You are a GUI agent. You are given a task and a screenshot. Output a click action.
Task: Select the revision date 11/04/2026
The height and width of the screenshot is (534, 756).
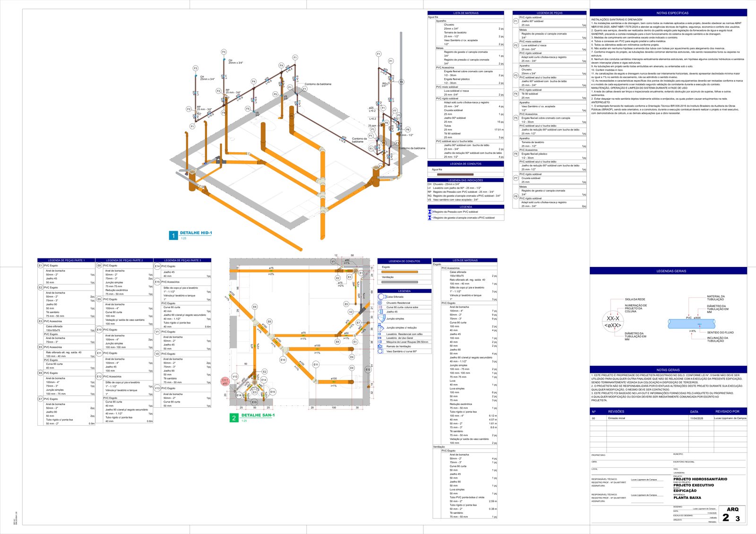pyautogui.click(x=696, y=418)
